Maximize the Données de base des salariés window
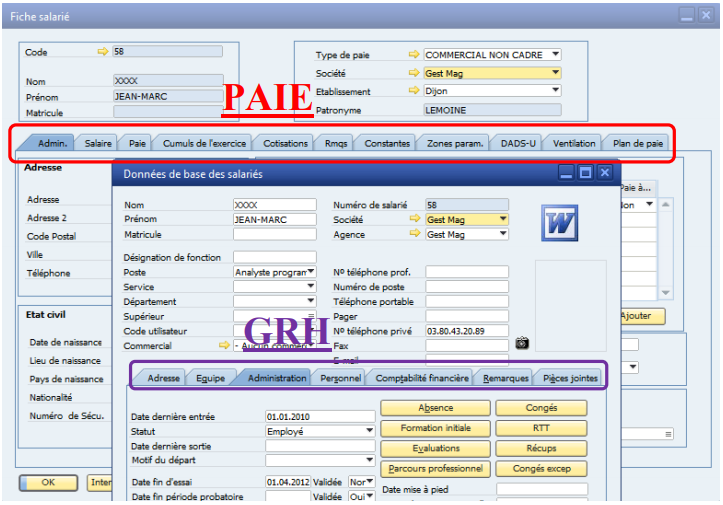The image size is (723, 505). click(585, 173)
